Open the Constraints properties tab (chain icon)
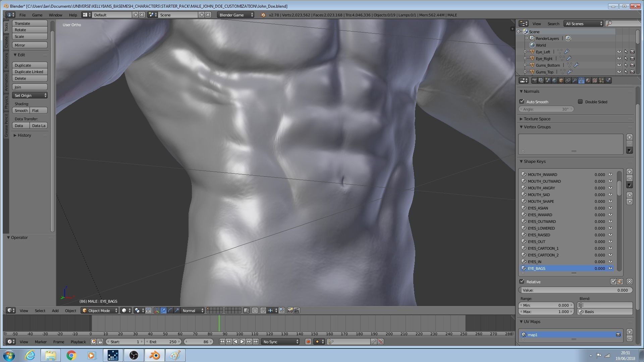 point(568,80)
